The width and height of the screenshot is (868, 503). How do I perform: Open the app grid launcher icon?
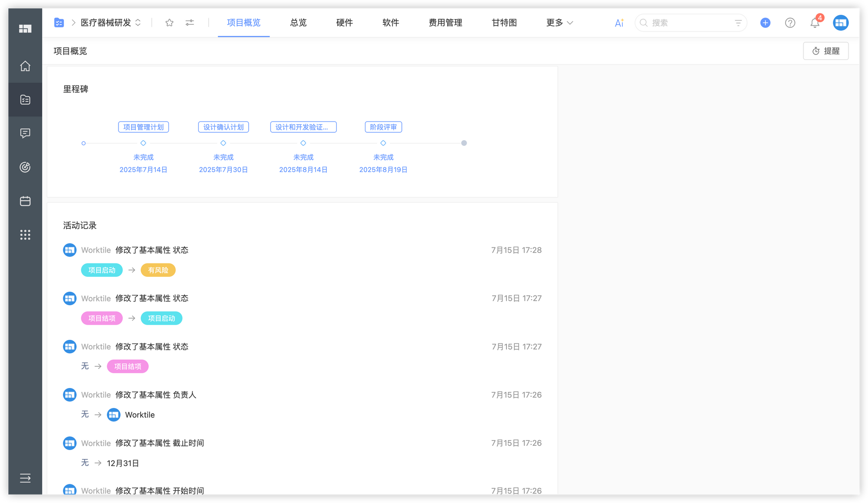tap(25, 235)
